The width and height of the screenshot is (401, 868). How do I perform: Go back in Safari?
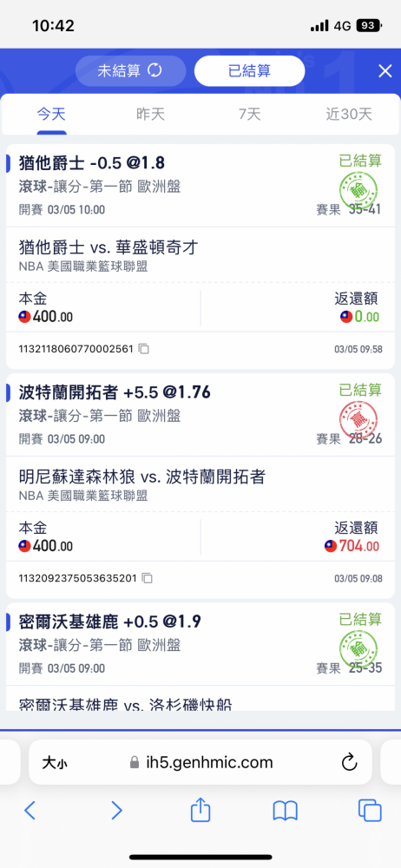[x=30, y=811]
